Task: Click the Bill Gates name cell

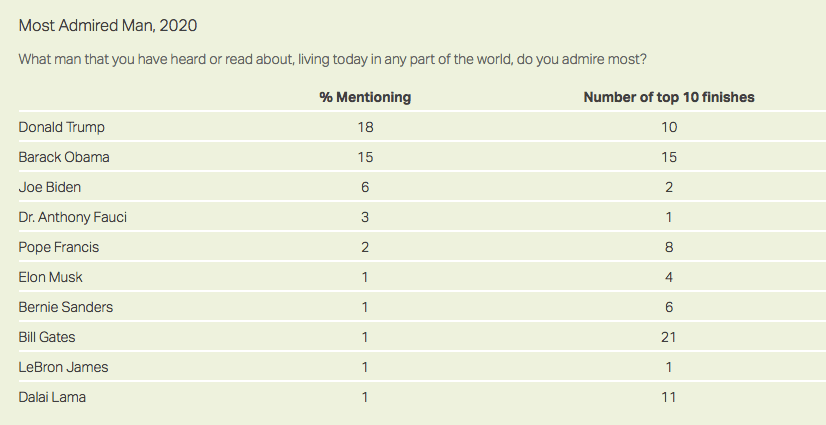Action: (x=49, y=337)
